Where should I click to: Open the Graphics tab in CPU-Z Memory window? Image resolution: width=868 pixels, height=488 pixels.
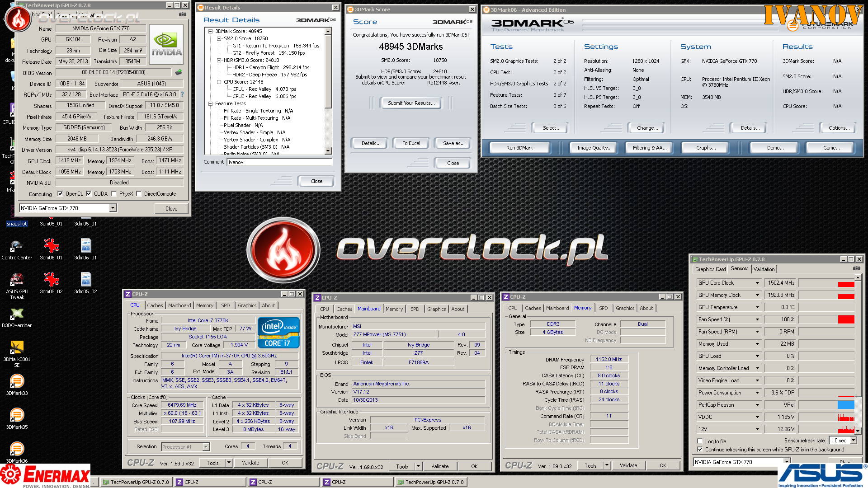[625, 308]
